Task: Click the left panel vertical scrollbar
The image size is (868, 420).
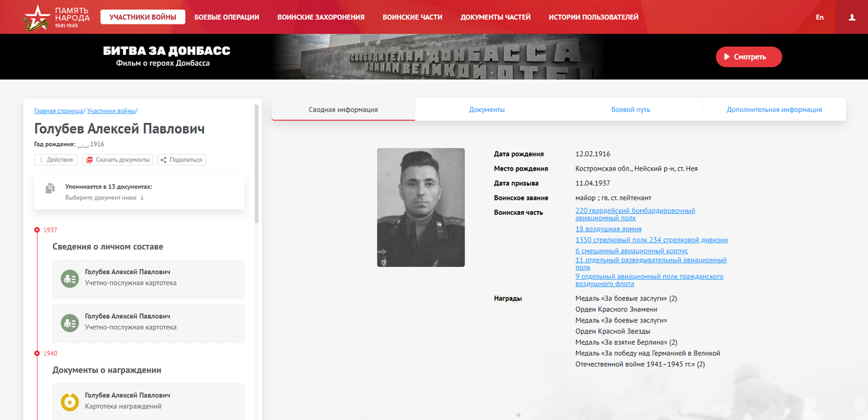Action: (257, 164)
